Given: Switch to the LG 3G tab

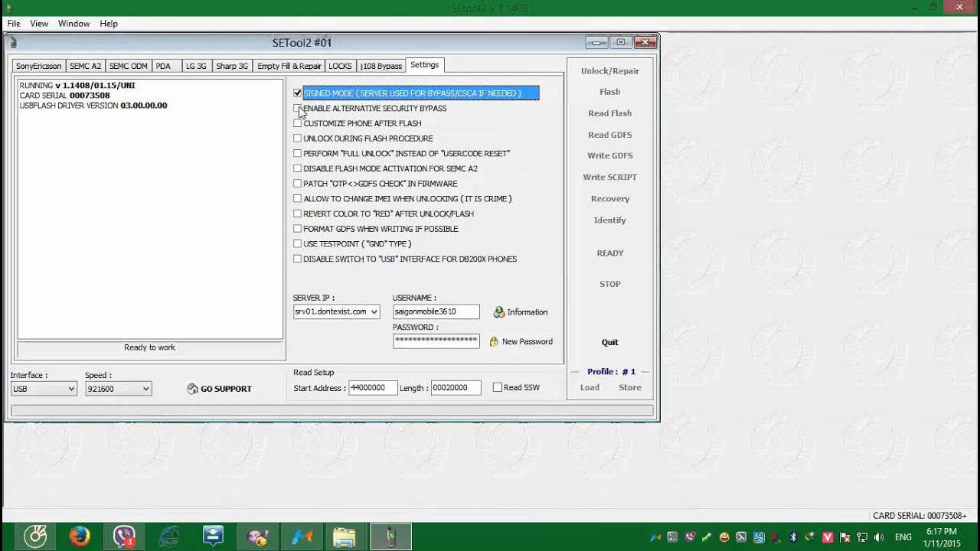Looking at the screenshot, I should [x=196, y=66].
